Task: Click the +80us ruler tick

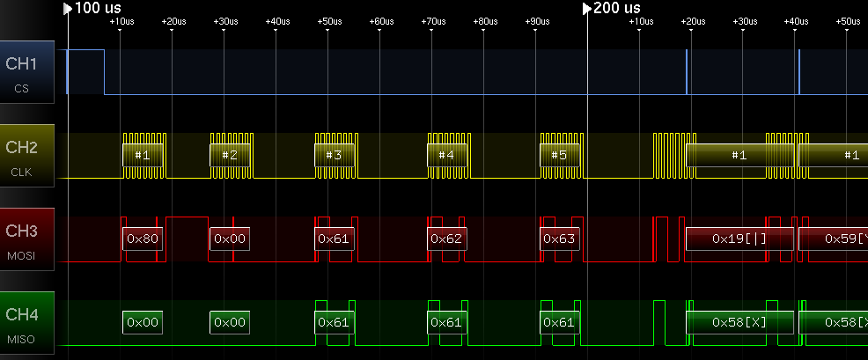Action: 484,21
